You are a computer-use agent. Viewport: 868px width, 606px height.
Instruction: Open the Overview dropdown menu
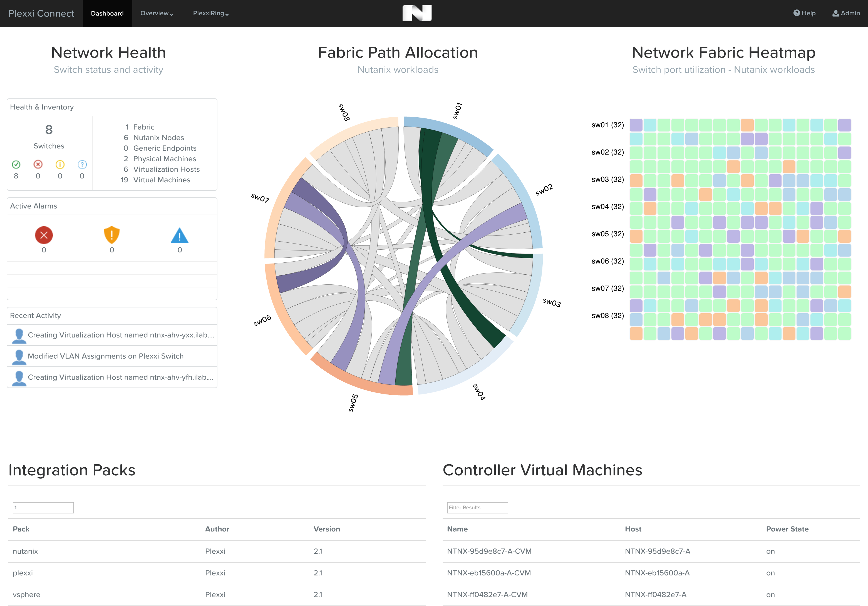[x=157, y=13]
